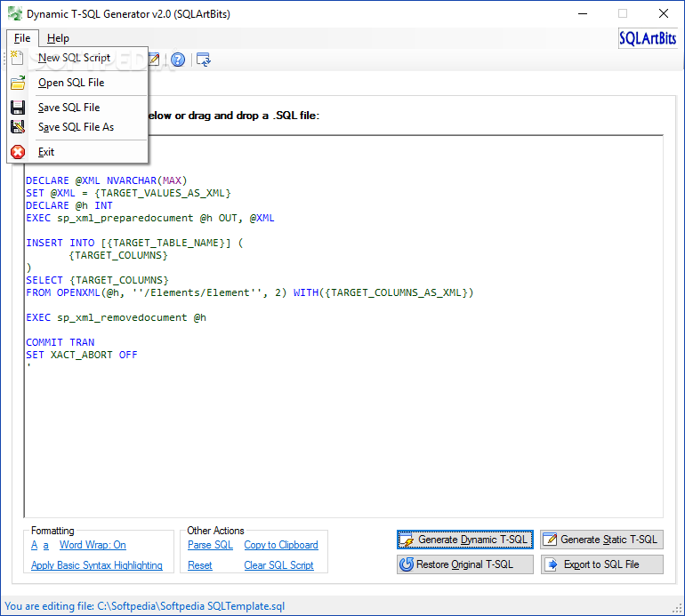685x616 pixels.
Task: Click the Clear SQL Script link
Action: [x=278, y=565]
